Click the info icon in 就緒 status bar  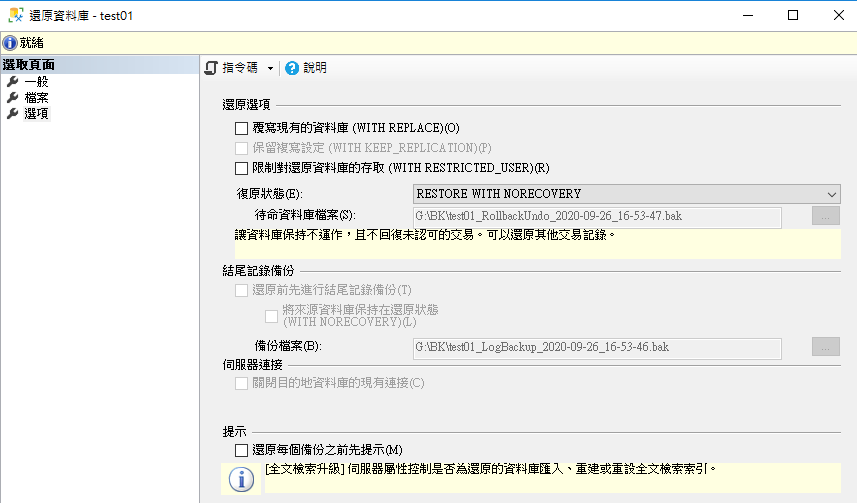click(10, 43)
